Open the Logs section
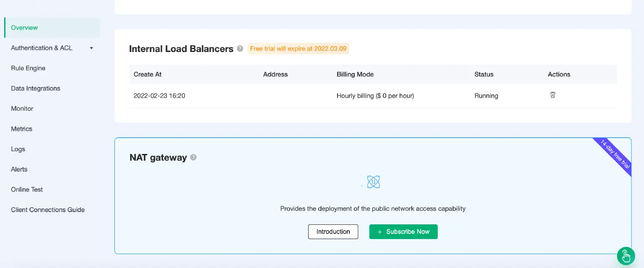This screenshot has width=644, height=268. coord(18,149)
